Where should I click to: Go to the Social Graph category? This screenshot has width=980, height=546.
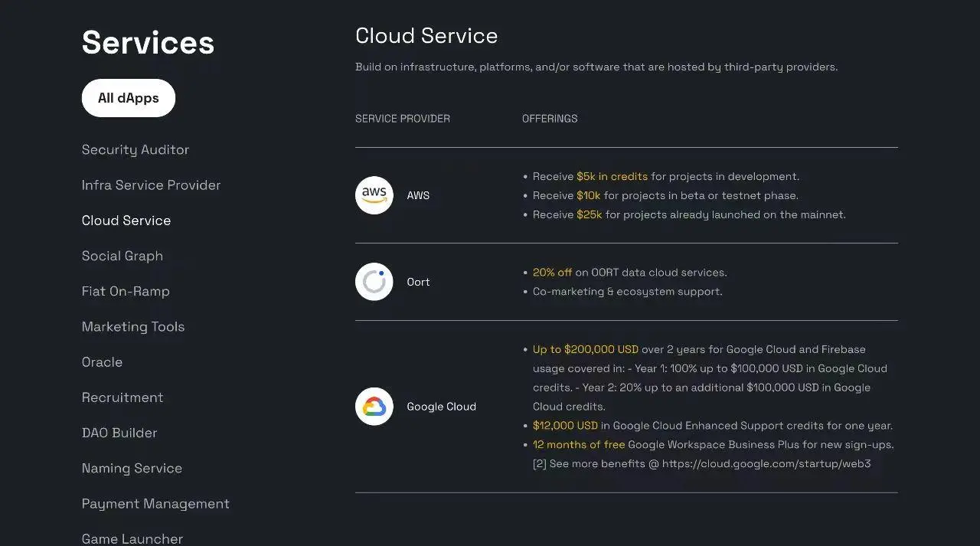[x=122, y=256]
